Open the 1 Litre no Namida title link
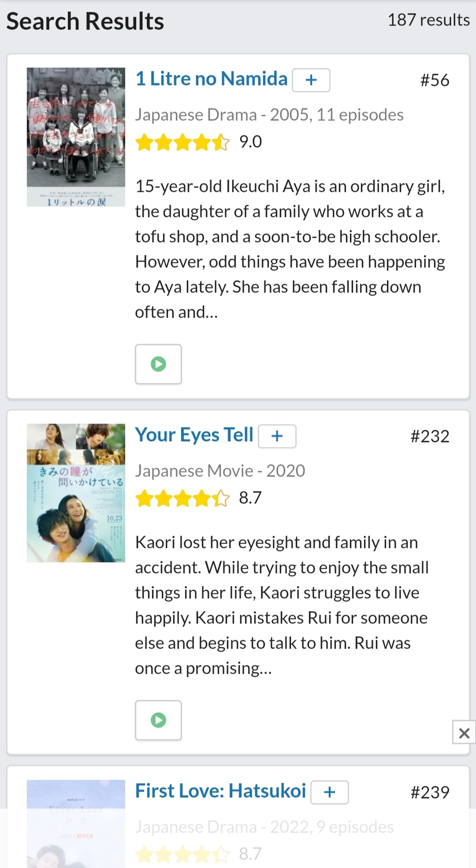 [x=211, y=79]
